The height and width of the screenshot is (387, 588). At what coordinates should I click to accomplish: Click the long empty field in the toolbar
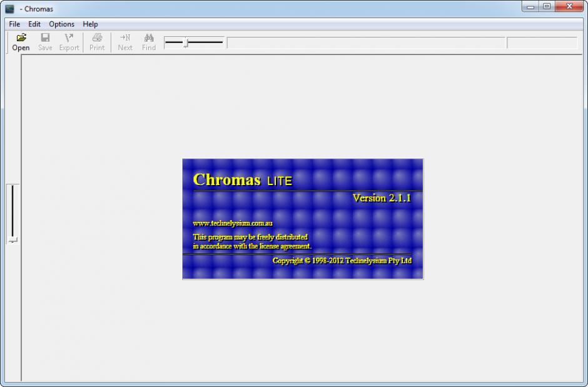(365, 43)
